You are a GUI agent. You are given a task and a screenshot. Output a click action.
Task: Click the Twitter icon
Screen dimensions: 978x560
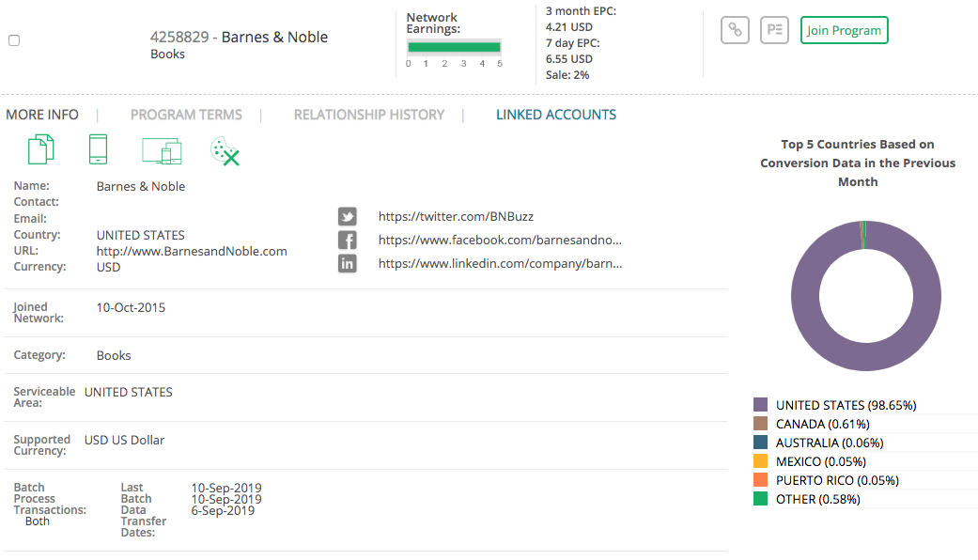pos(348,216)
